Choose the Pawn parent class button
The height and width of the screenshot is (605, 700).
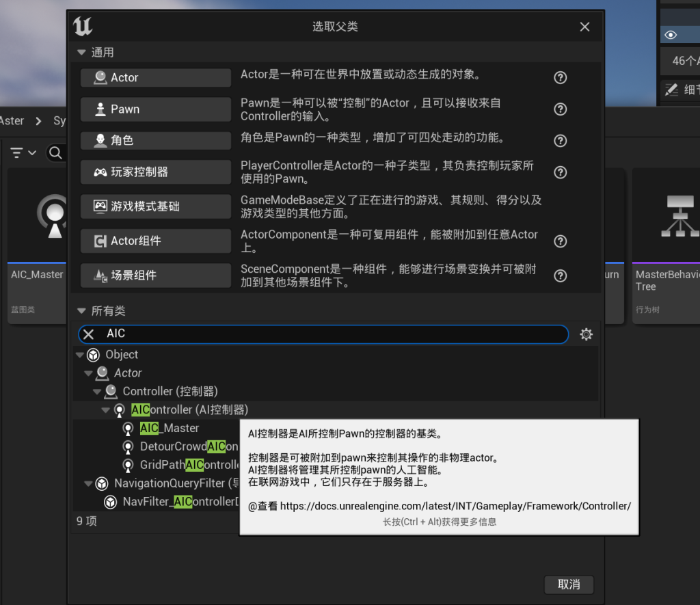coord(156,109)
